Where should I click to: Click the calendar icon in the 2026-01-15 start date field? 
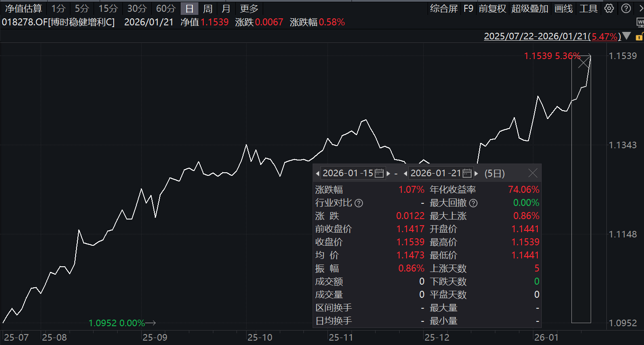[379, 173]
